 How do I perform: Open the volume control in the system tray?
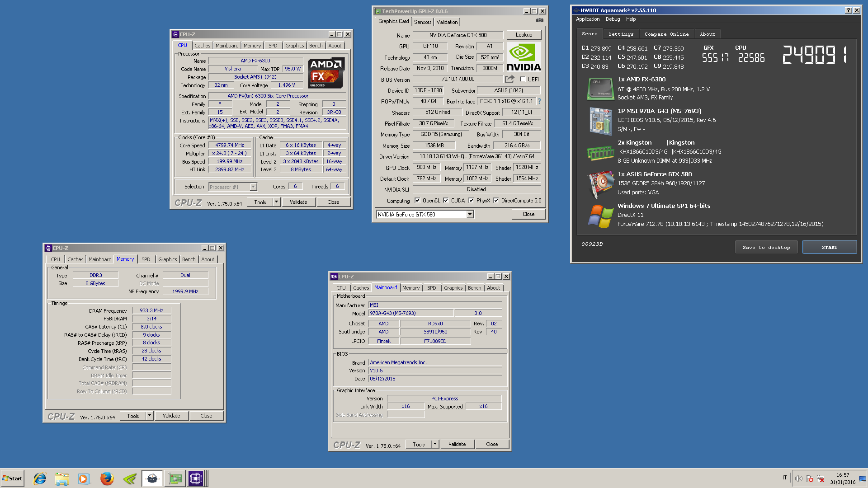[798, 479]
